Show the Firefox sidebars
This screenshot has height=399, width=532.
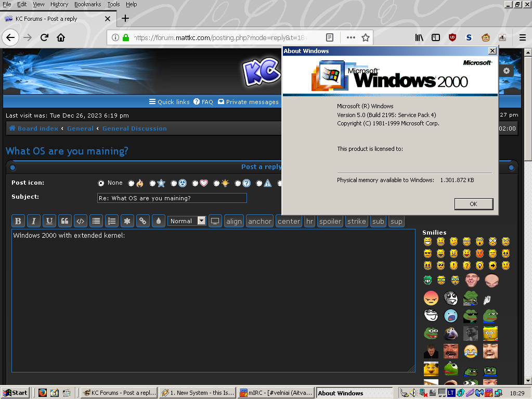pyautogui.click(x=436, y=37)
